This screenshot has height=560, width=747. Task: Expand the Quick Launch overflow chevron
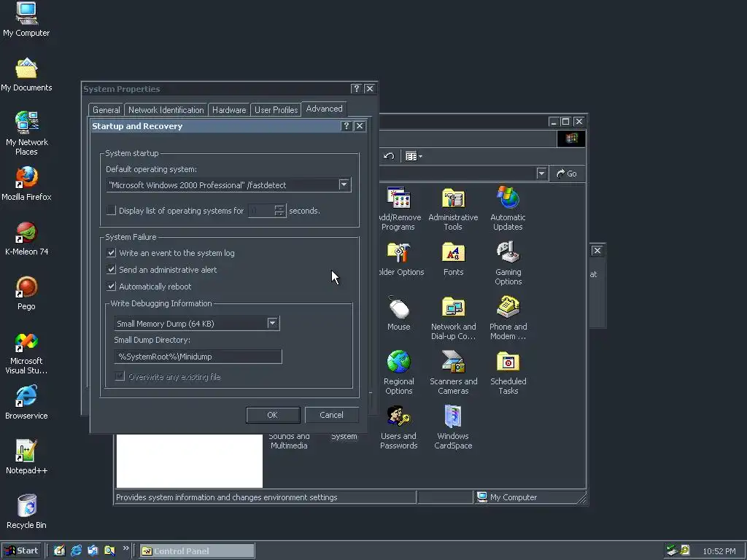(x=125, y=548)
